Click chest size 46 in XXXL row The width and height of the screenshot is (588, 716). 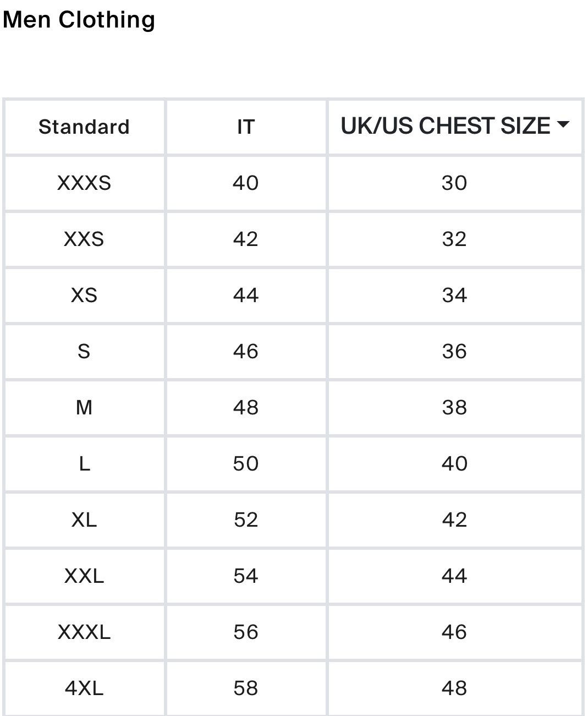click(454, 632)
